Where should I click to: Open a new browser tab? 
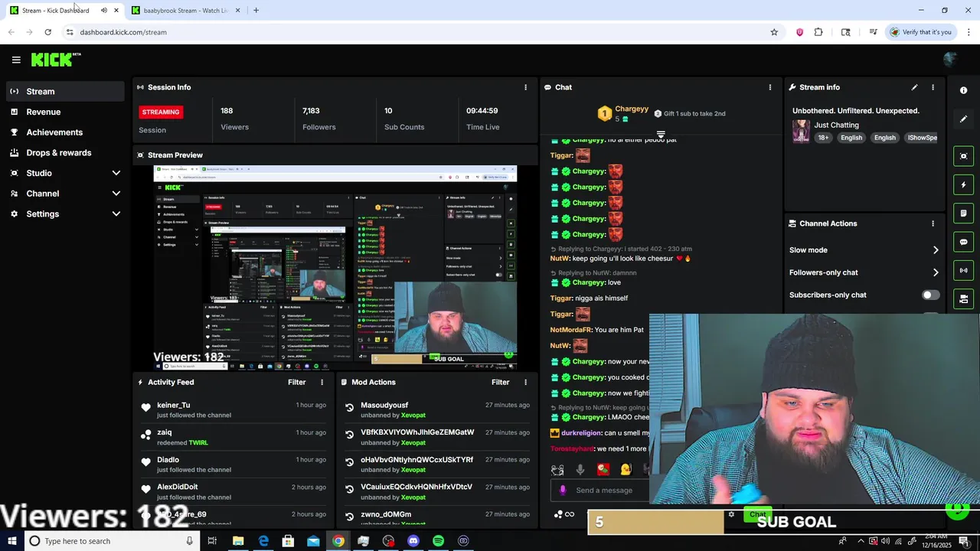(x=256, y=11)
